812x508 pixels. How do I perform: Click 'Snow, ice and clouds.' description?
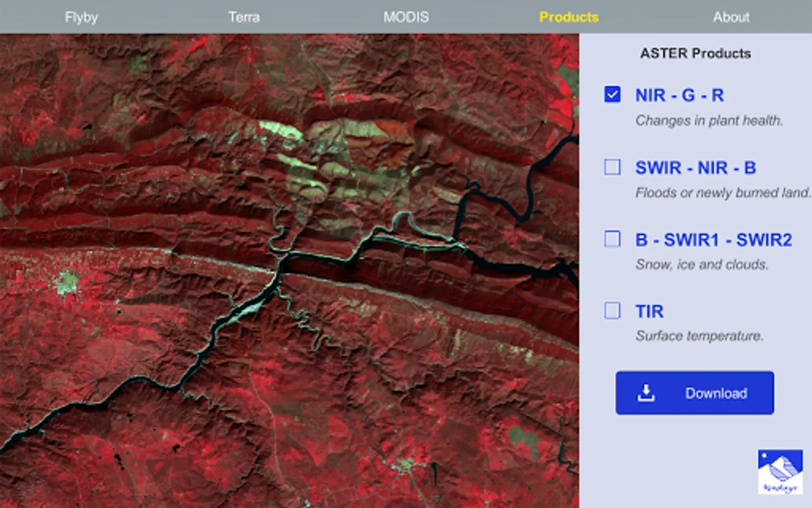click(702, 264)
